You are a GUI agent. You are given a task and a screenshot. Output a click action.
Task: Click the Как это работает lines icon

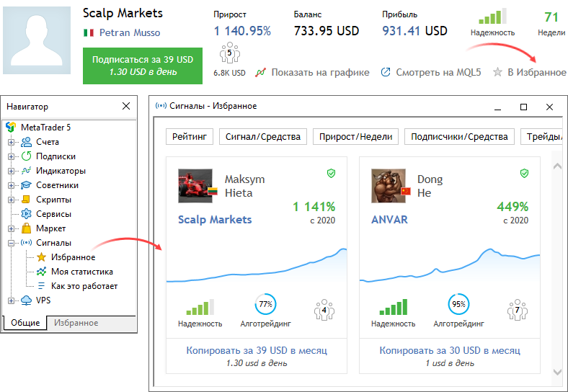(41, 286)
